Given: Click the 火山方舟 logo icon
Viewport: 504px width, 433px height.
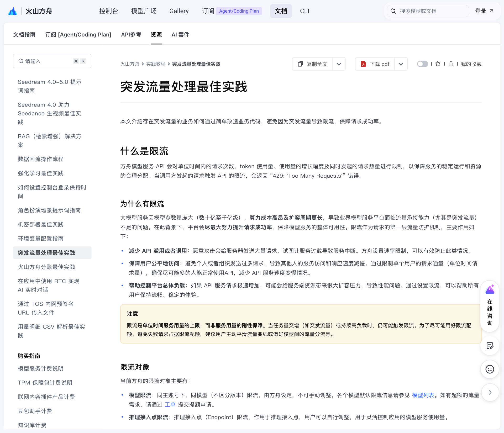Looking at the screenshot, I should point(12,11).
